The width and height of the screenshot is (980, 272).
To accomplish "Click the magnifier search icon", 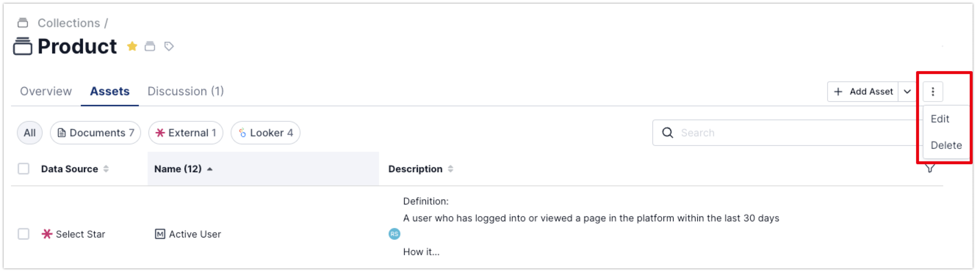I will click(x=667, y=133).
